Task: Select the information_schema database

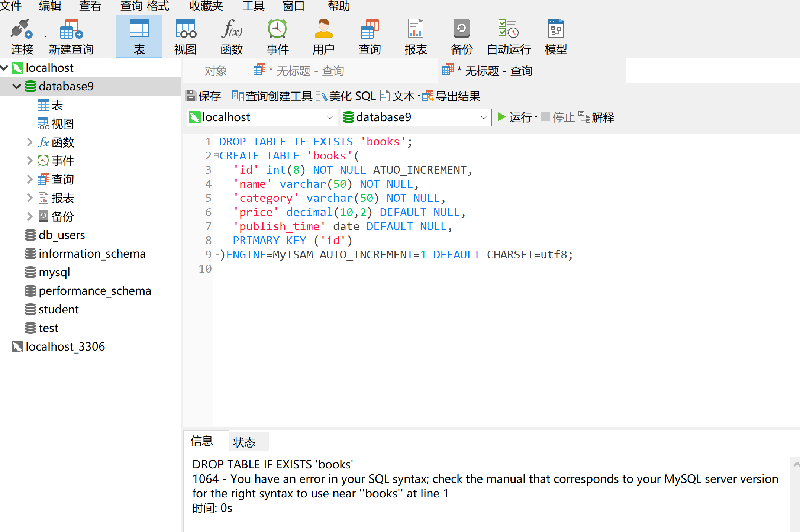Action: coord(86,254)
